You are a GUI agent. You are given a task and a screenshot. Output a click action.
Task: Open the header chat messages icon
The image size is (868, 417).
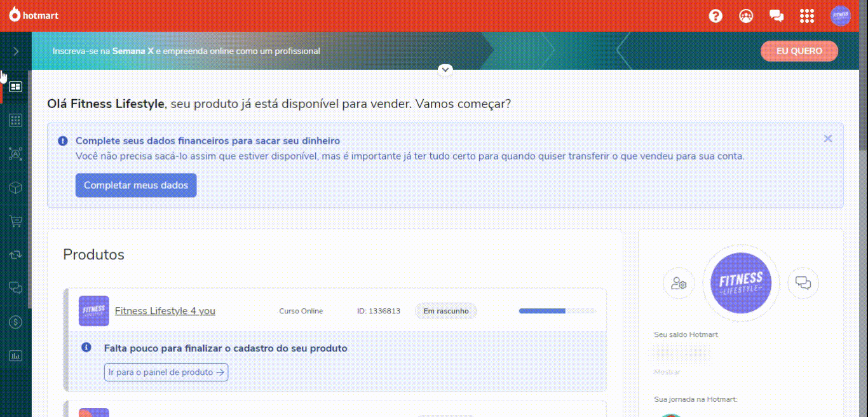click(x=776, y=16)
